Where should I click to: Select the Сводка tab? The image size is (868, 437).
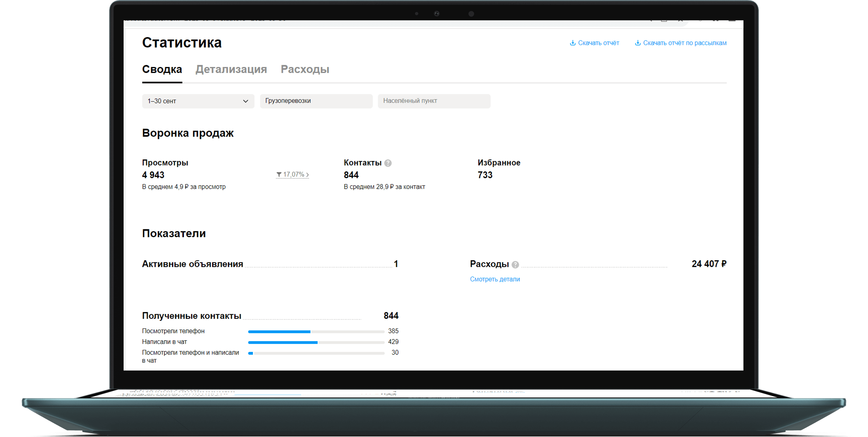[x=162, y=69]
